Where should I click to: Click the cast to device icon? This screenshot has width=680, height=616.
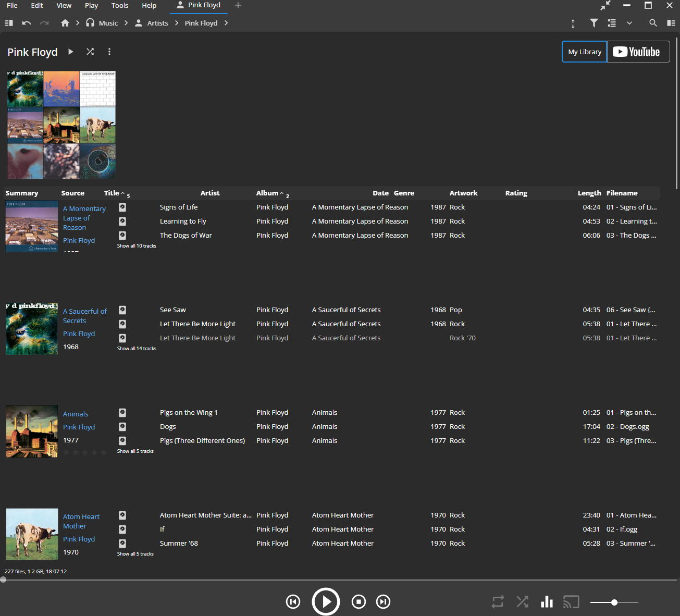571,602
